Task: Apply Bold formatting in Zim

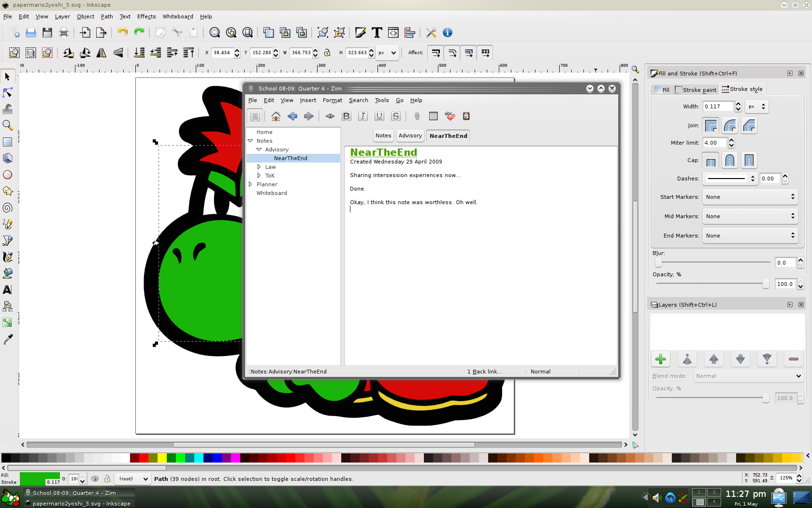Action: (346, 116)
